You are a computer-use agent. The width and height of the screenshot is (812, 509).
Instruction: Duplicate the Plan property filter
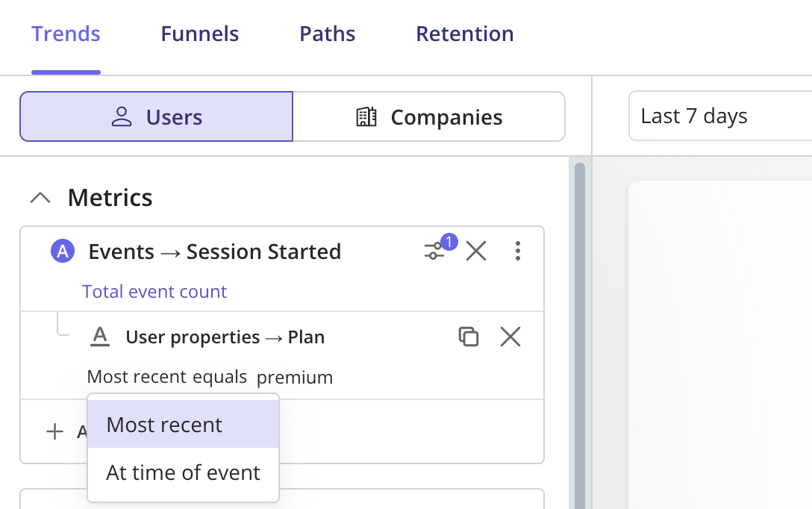(x=468, y=337)
